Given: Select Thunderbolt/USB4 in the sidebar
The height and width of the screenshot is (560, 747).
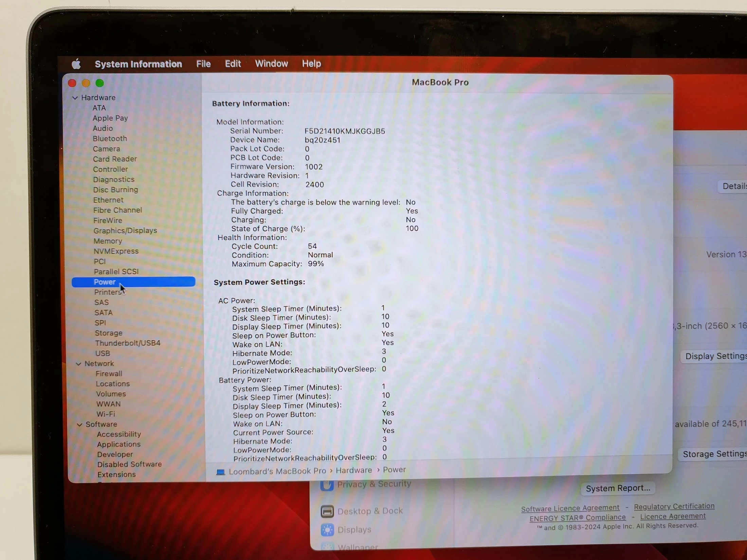Looking at the screenshot, I should point(128,343).
